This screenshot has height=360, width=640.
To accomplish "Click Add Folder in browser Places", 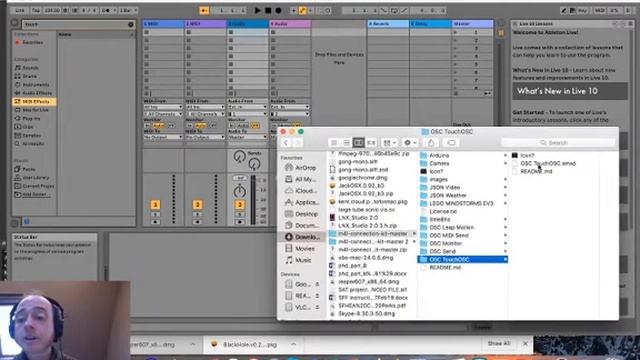I will 34,194.
